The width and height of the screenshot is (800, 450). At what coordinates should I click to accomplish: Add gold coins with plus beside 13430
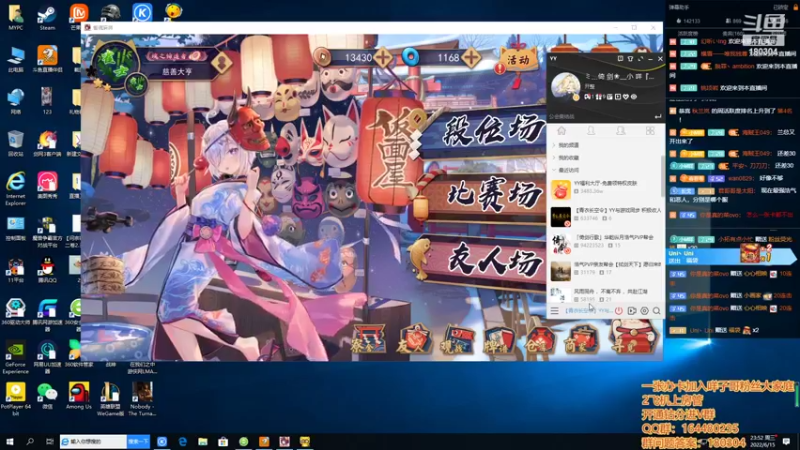[x=383, y=57]
